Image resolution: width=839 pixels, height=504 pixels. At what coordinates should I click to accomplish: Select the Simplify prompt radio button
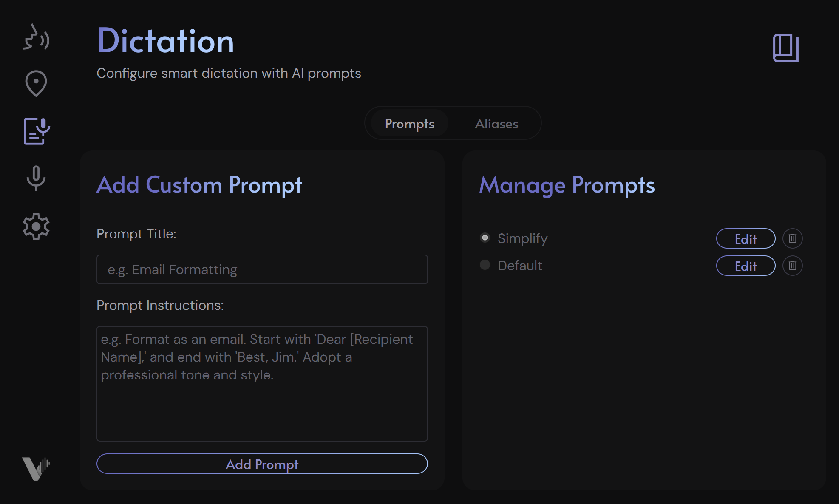pos(485,238)
